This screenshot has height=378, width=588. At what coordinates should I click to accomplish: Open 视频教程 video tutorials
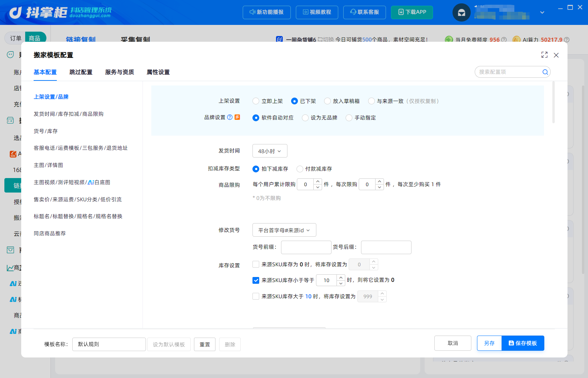[x=317, y=12]
